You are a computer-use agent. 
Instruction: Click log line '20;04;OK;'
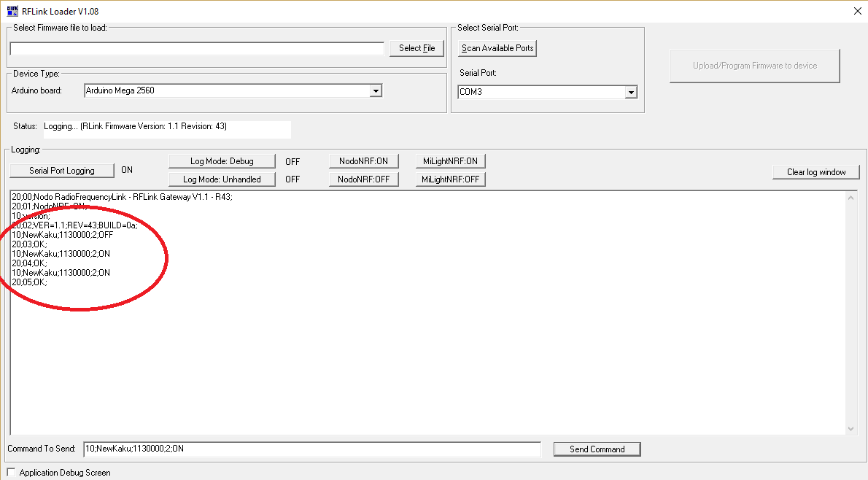point(29,263)
